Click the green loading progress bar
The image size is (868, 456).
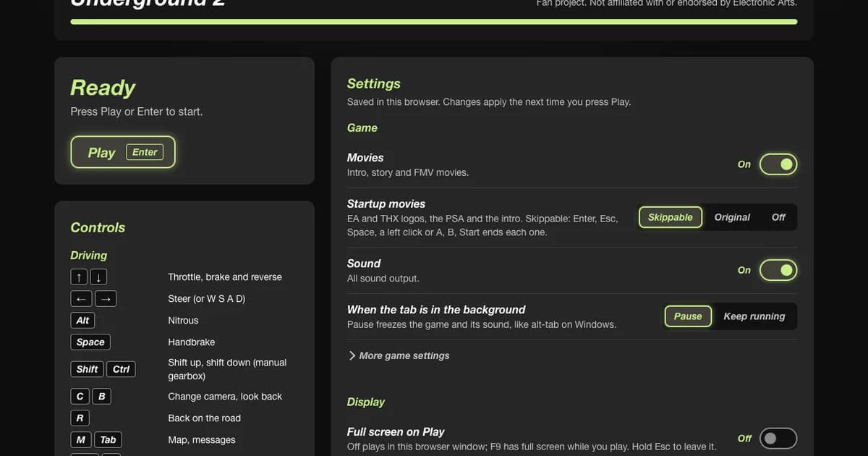(434, 22)
